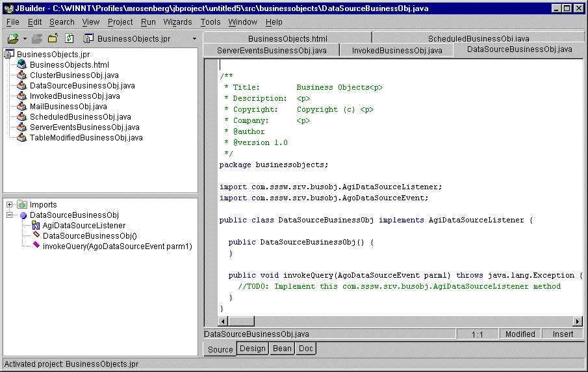Open the Project menu
The width and height of the screenshot is (588, 372).
point(120,22)
